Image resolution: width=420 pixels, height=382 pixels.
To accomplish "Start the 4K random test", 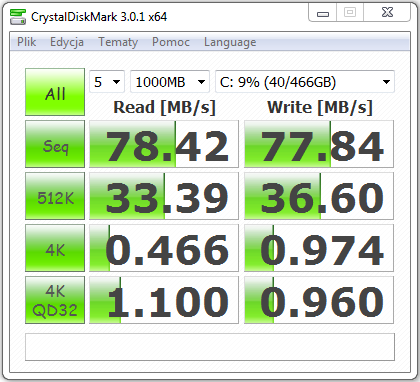I will pyautogui.click(x=55, y=248).
